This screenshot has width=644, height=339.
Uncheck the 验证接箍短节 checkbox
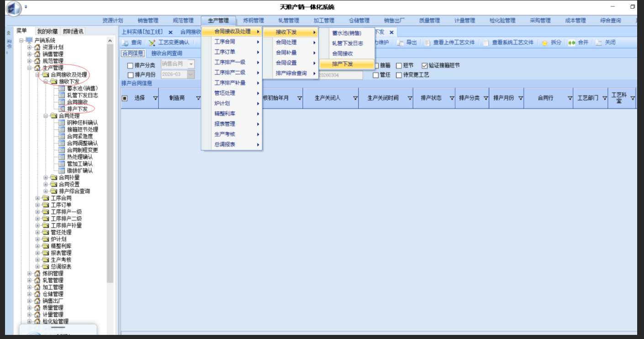click(424, 66)
